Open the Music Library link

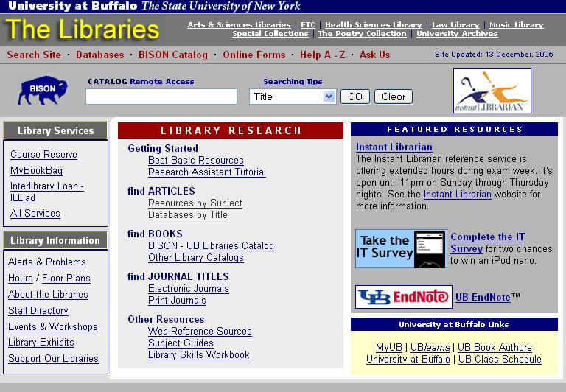click(x=516, y=25)
